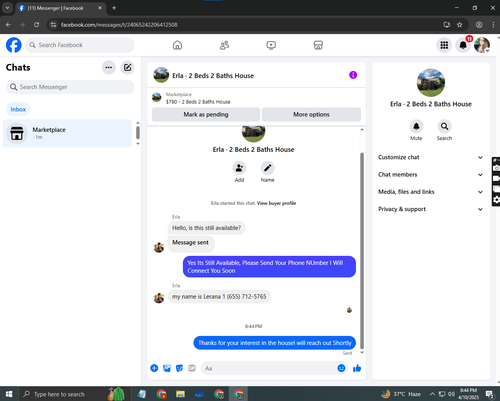The height and width of the screenshot is (401, 500).
Task: Attach a photo file in composer
Action: [x=167, y=368]
